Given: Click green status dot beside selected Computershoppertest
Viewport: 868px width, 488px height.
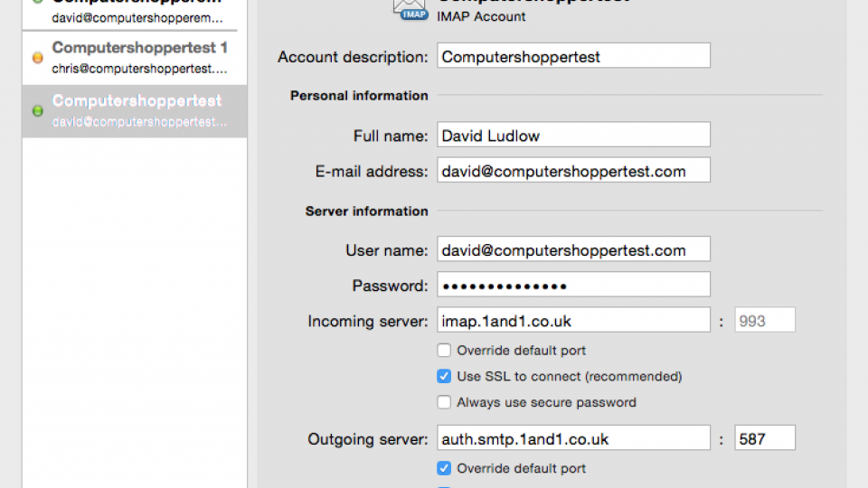Looking at the screenshot, I should (x=38, y=110).
